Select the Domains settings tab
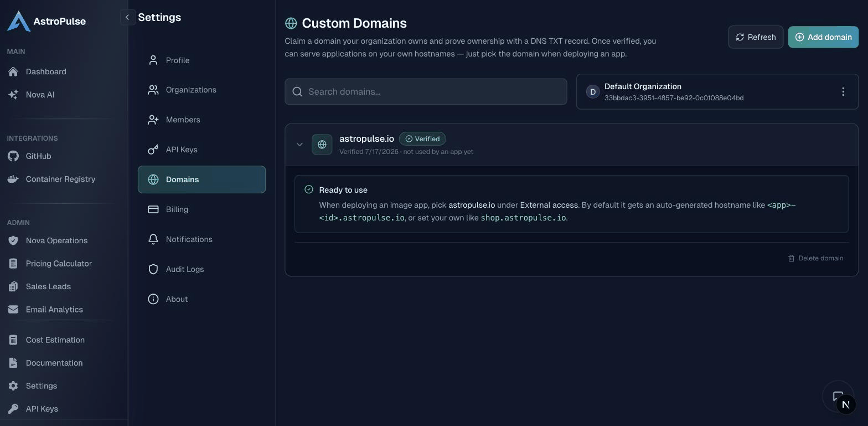Screen dimensions: 868x426 point(201,179)
